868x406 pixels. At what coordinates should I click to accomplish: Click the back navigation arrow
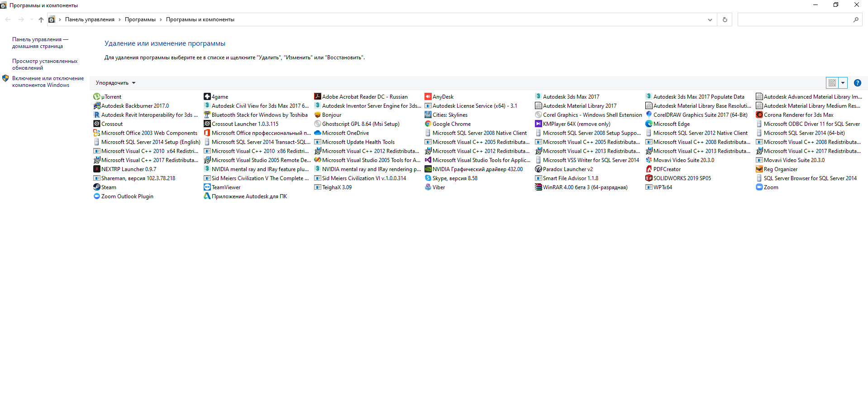(x=8, y=19)
